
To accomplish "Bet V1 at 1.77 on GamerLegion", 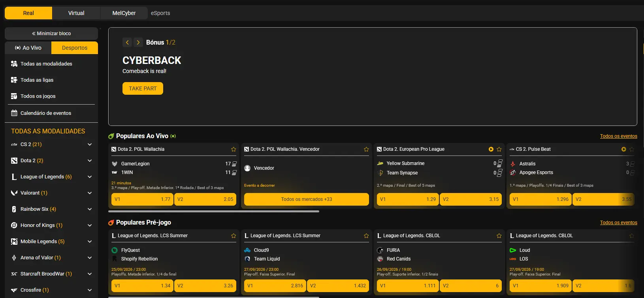I will click(x=142, y=199).
